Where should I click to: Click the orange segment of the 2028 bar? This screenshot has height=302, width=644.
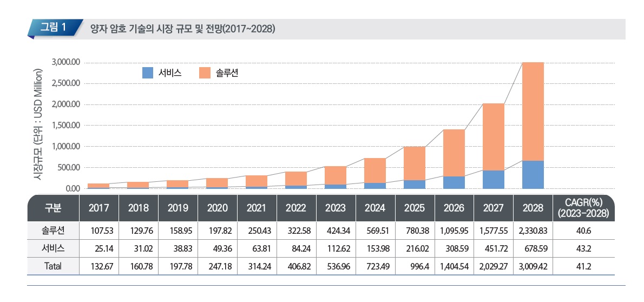pyautogui.click(x=533, y=111)
